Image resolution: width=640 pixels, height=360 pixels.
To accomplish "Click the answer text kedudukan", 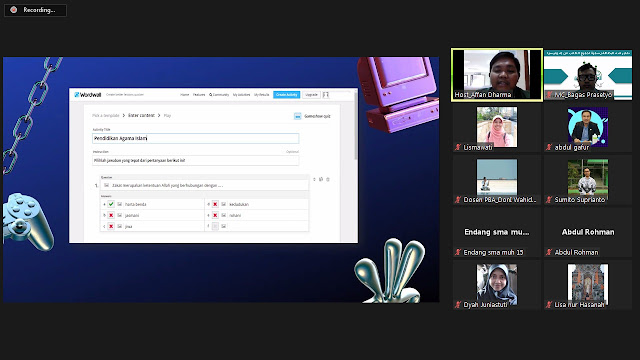I will click(239, 204).
